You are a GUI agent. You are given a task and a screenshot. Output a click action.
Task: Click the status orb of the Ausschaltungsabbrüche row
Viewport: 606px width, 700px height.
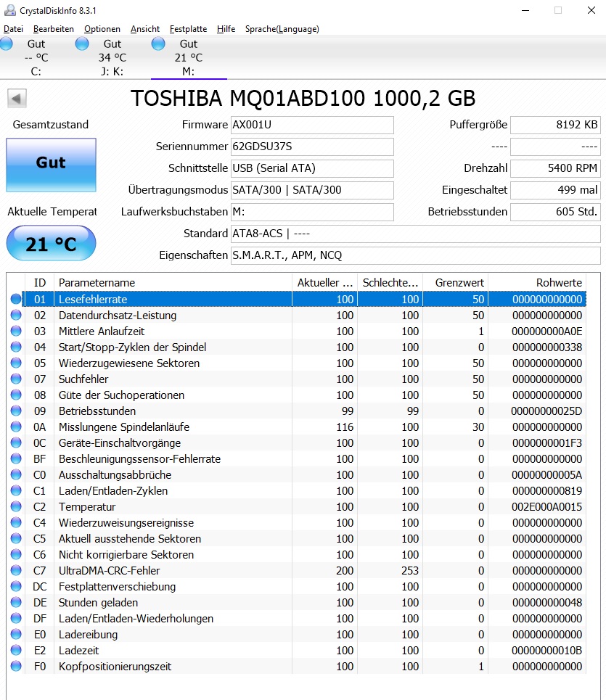pos(16,474)
